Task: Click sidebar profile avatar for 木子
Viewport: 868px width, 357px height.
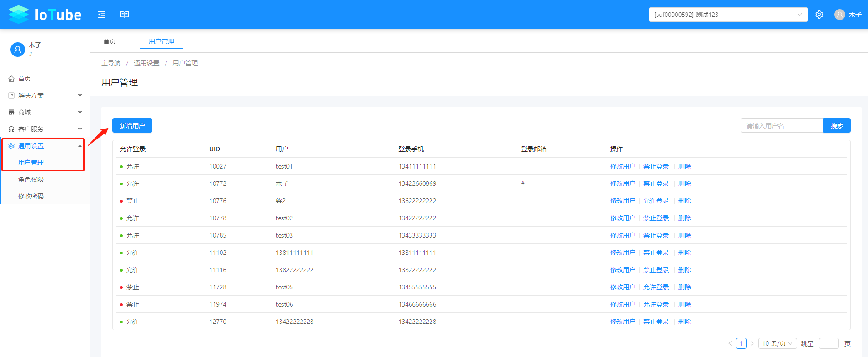Action: pos(17,49)
